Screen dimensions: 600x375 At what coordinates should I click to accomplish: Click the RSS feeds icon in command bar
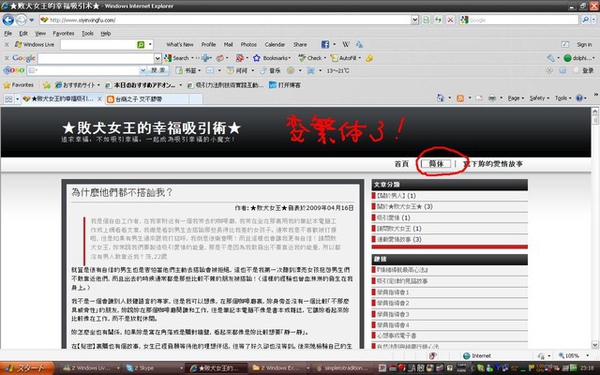[x=460, y=98]
